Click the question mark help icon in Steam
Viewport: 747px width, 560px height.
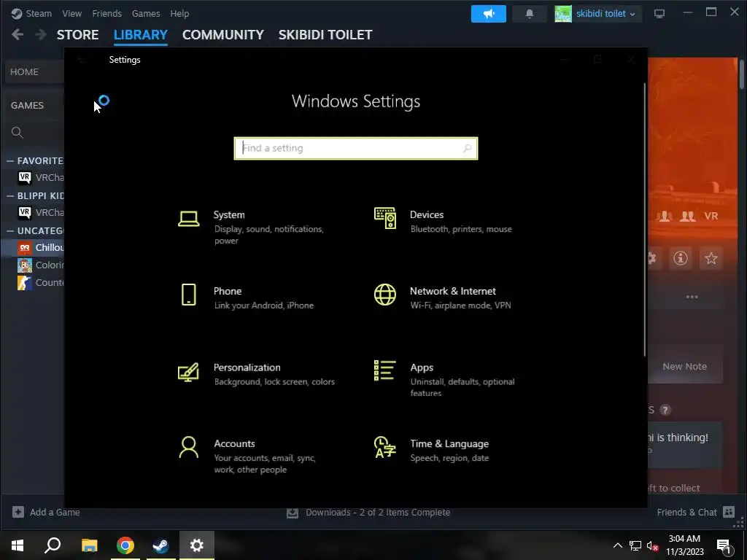[x=665, y=410]
